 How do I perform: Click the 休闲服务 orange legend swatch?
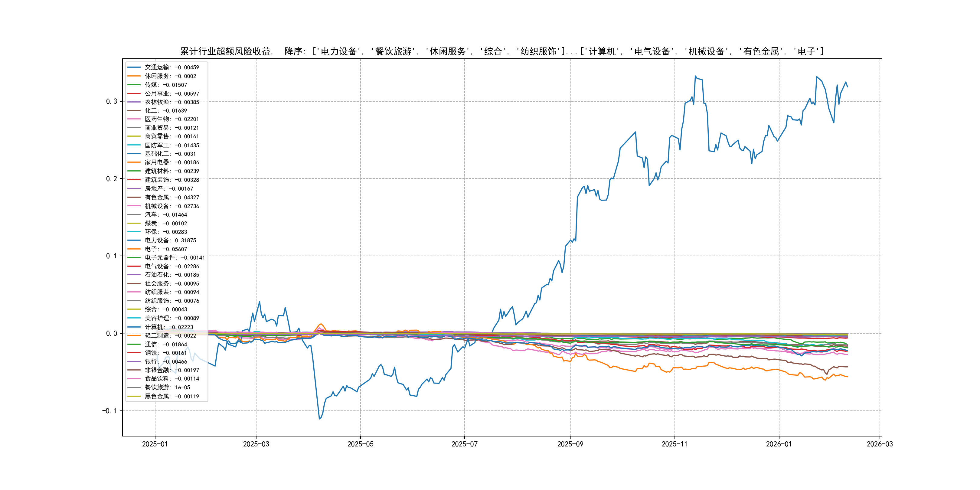click(134, 76)
